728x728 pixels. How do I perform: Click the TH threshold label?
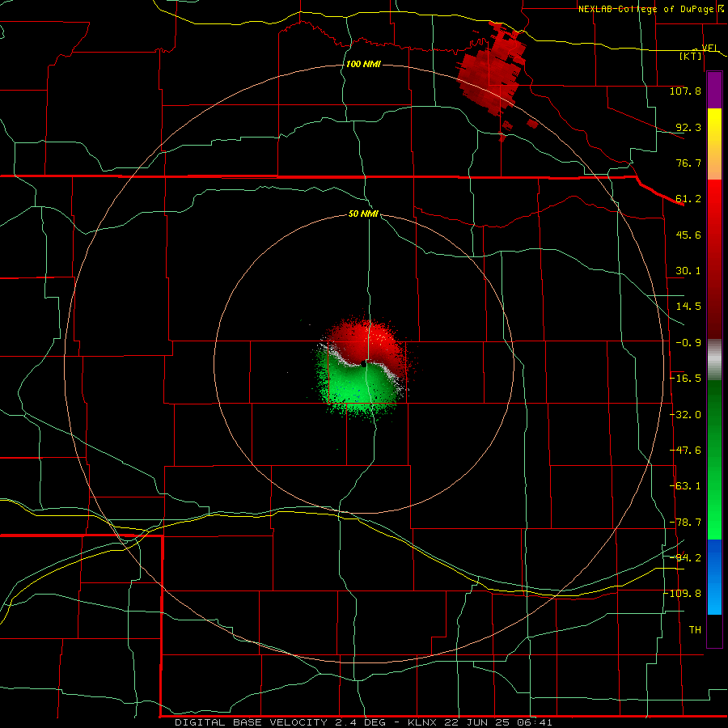(695, 629)
